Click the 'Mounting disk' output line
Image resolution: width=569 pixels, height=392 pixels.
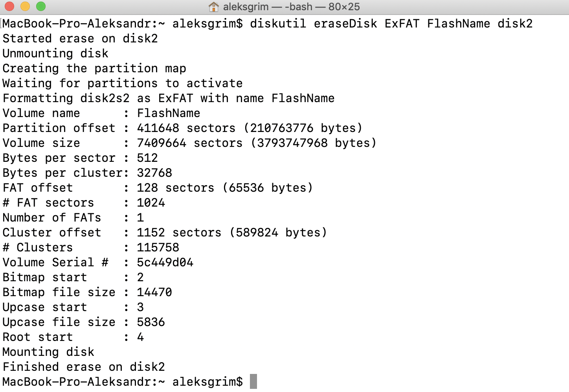pos(48,352)
